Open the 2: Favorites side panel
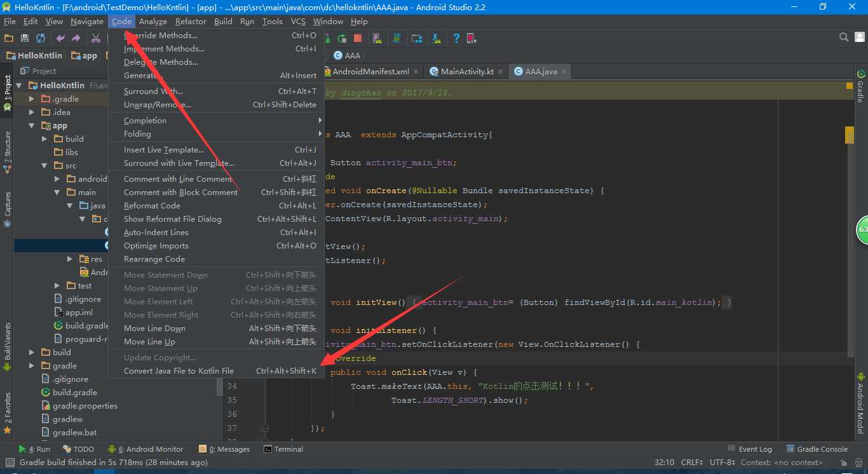The width and height of the screenshot is (868, 474). pyautogui.click(x=8, y=413)
